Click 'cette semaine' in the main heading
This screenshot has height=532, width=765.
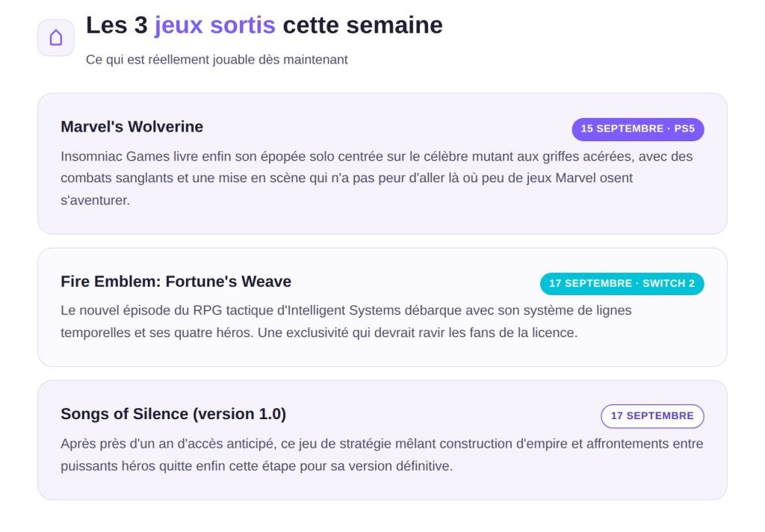click(x=363, y=25)
